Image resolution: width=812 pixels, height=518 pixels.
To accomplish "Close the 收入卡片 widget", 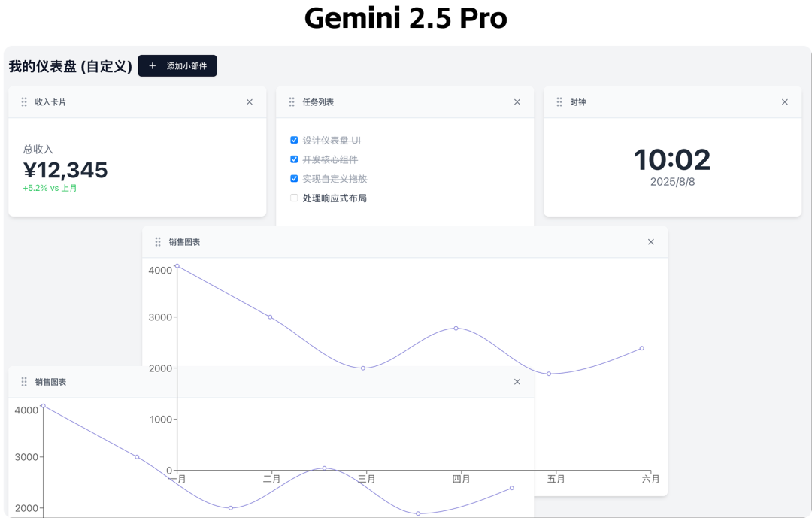I will [x=250, y=102].
